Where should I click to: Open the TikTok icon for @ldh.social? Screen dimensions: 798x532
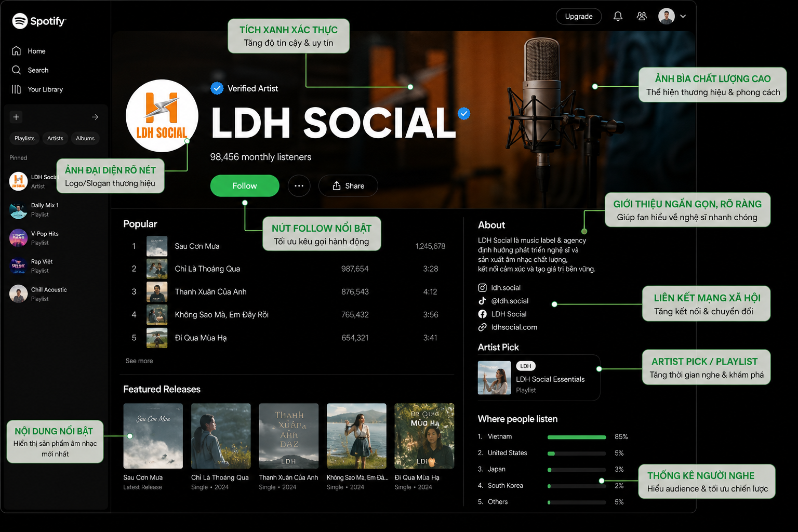(x=482, y=301)
